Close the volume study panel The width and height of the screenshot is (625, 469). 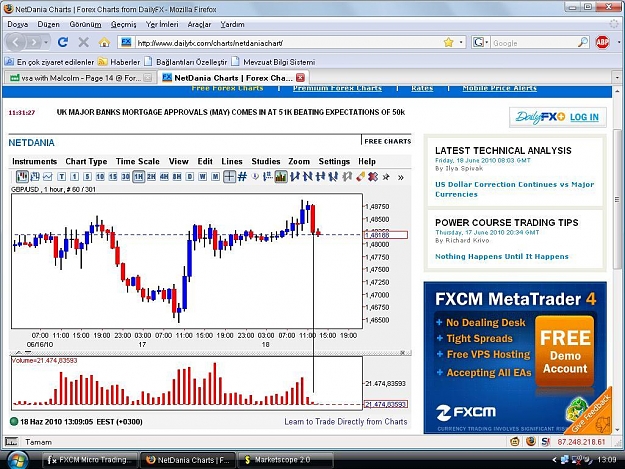click(403, 352)
